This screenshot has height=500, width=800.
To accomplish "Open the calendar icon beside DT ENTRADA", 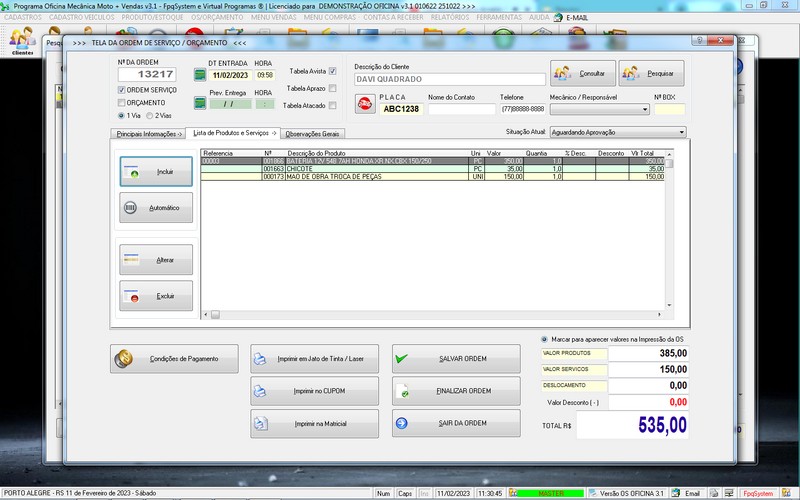I will click(x=200, y=75).
